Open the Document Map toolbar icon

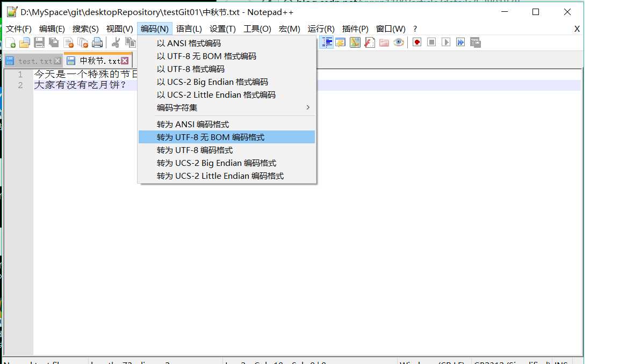coord(355,42)
